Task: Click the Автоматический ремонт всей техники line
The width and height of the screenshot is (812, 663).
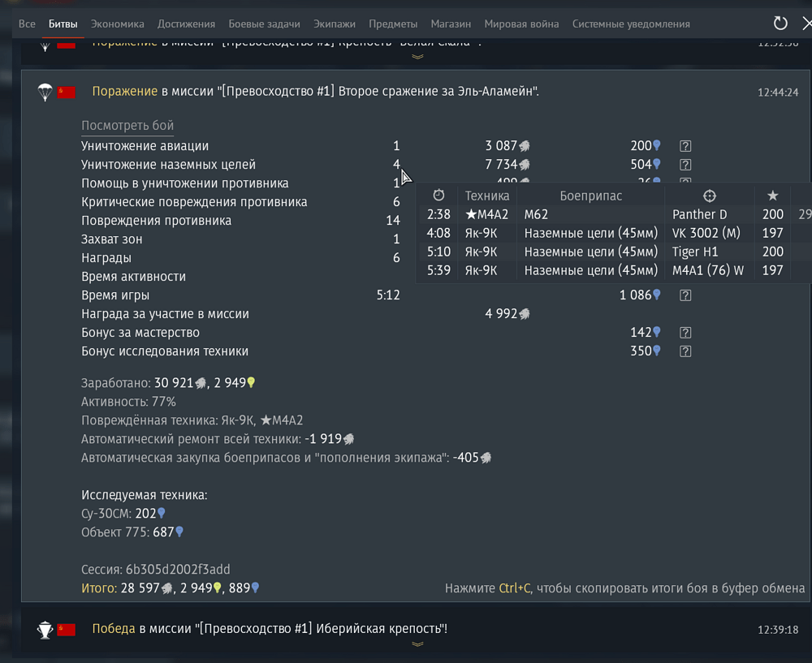Action: click(x=218, y=439)
